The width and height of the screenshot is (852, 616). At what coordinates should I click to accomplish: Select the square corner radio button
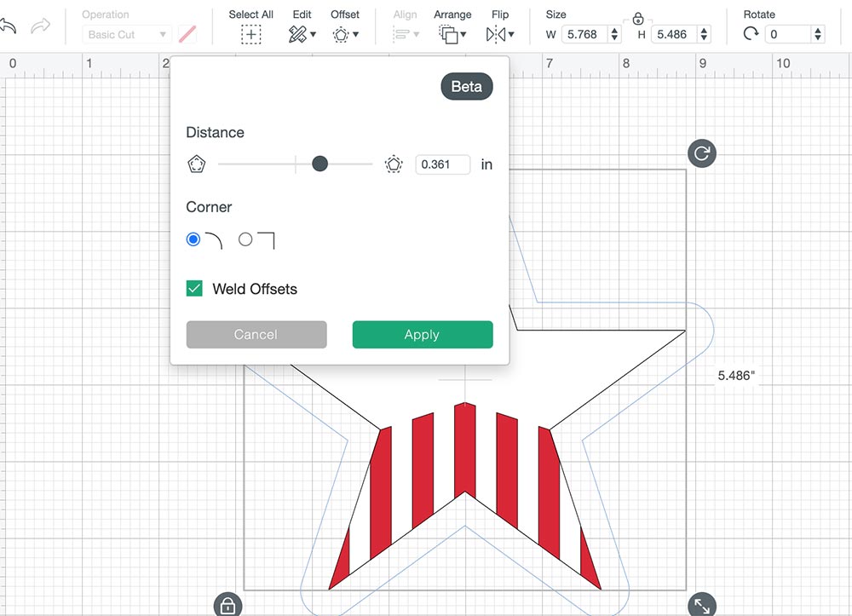tap(245, 239)
